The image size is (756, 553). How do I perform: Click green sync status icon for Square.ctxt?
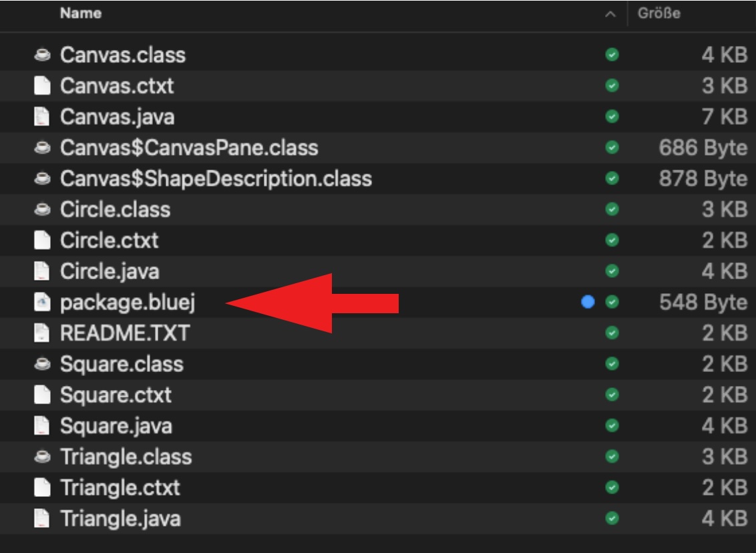tap(611, 395)
